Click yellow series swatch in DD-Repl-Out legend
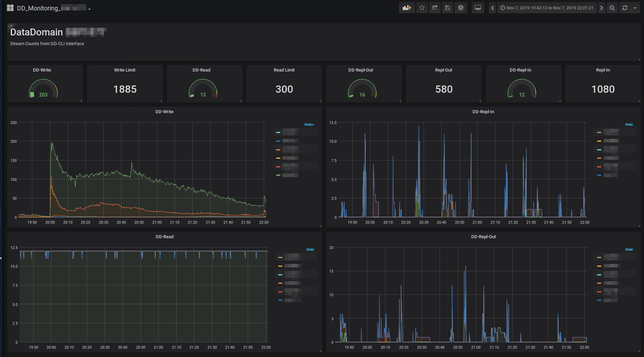This screenshot has width=644, height=357. pyautogui.click(x=599, y=266)
